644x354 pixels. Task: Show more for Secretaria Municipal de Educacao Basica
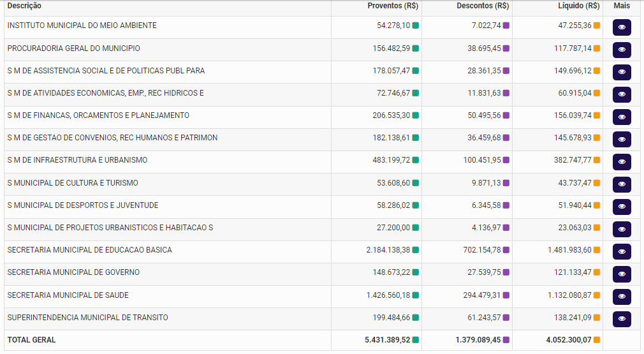coord(622,251)
